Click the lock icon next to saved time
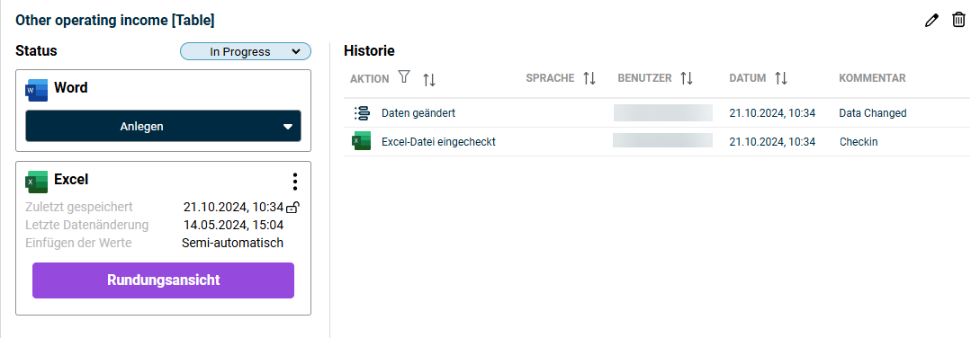980x338 pixels. pos(292,208)
